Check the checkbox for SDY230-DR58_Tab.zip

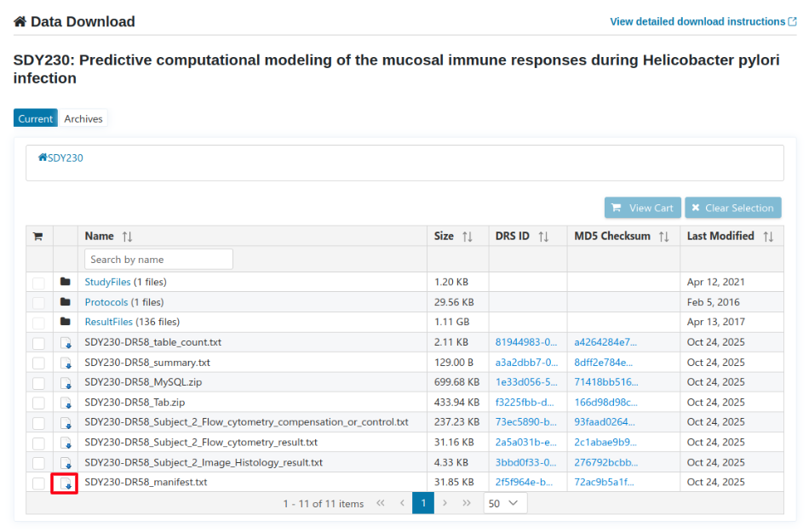point(38,402)
